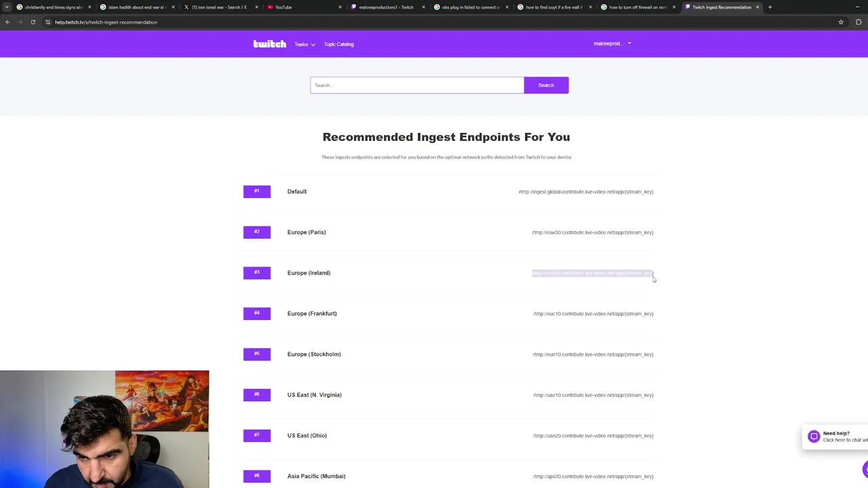
Task: Click the use20 Ohio rtmp URL
Action: coord(593,436)
